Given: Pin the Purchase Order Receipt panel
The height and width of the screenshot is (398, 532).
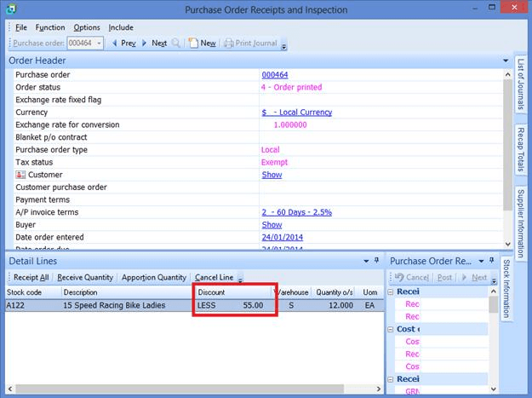Looking at the screenshot, I should (493, 259).
